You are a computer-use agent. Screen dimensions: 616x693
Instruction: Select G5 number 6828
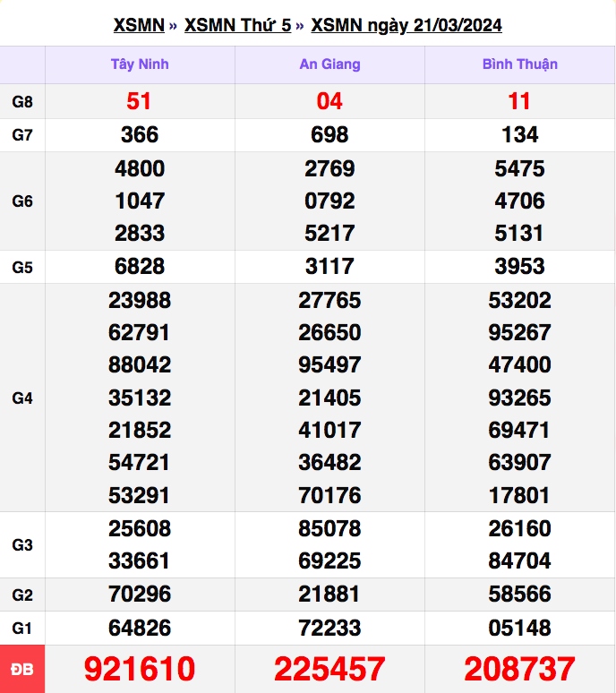click(x=140, y=266)
